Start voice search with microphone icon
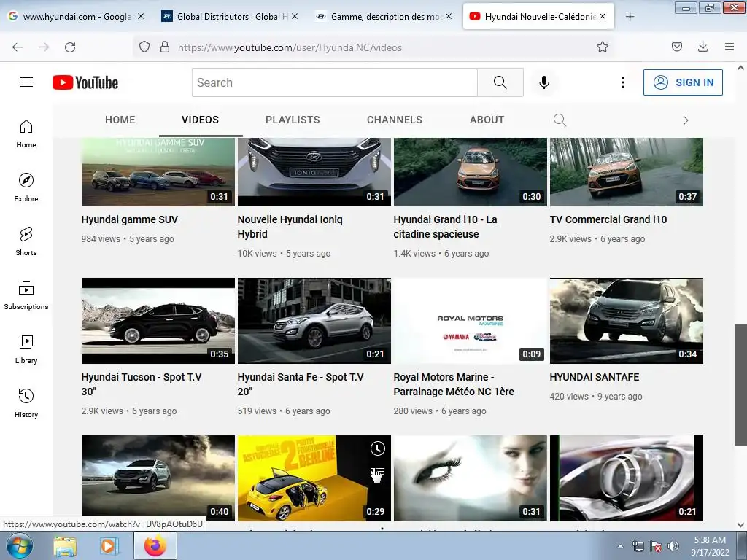This screenshot has width=747, height=560. click(x=544, y=82)
